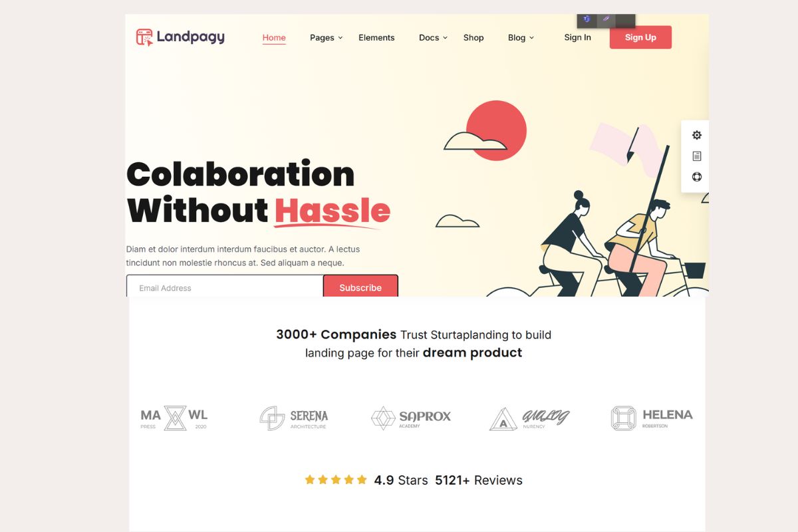Click the MA WL Press logo
The image size is (798, 532).
tap(174, 418)
